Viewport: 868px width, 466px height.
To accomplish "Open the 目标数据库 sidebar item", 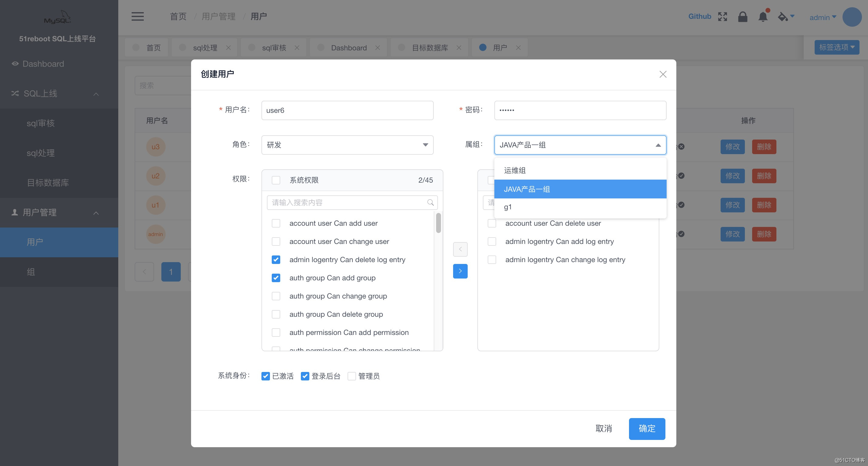I will [59, 183].
